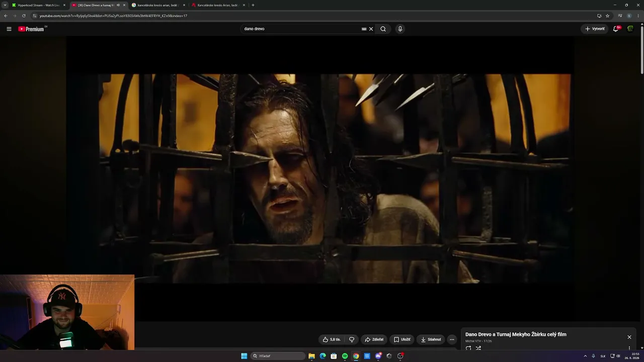The image size is (644, 362).
Task: Click the Chrome icon in the taskbar
Action: (356, 356)
